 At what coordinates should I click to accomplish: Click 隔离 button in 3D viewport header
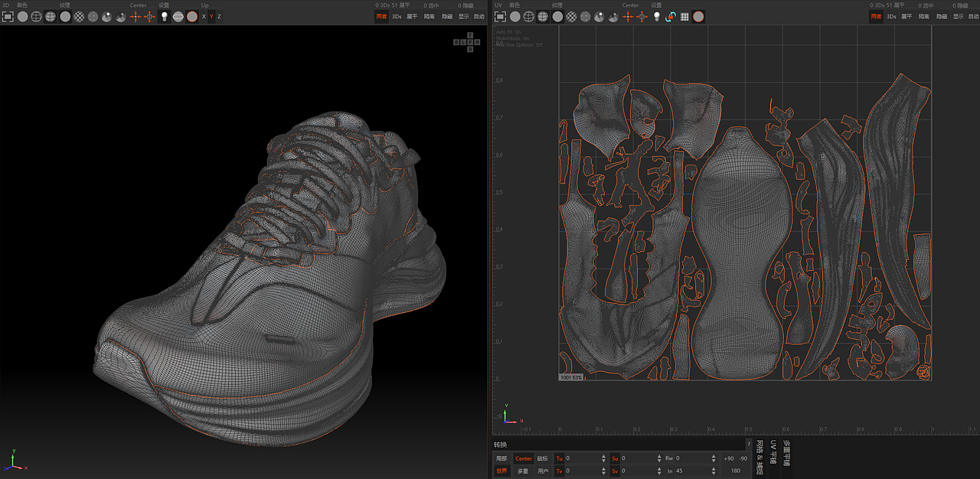coord(429,16)
